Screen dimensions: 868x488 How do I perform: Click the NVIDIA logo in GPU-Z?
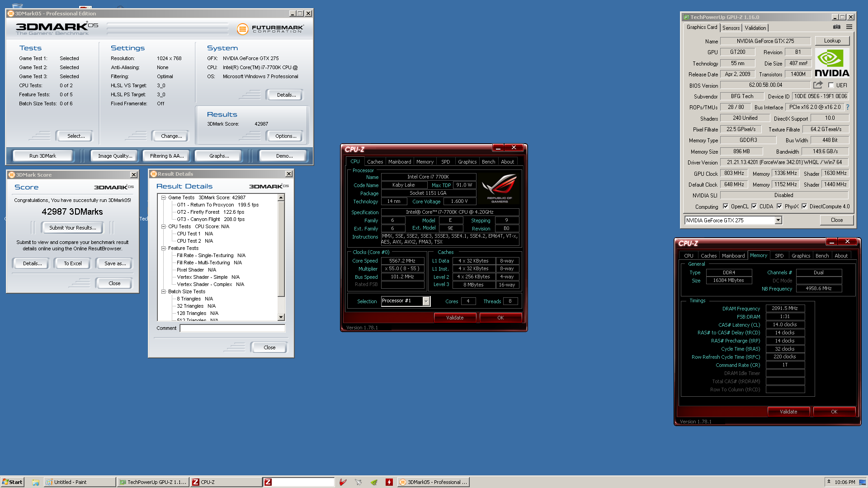tap(832, 63)
